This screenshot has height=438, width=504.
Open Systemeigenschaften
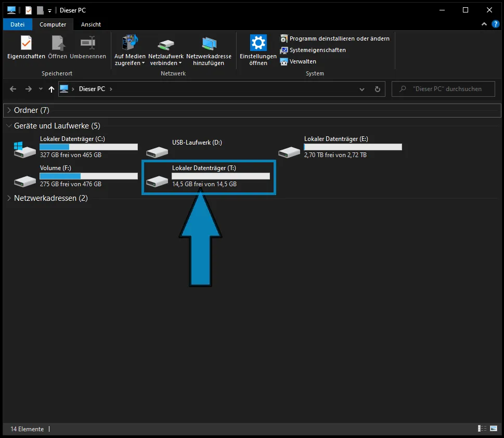point(313,50)
